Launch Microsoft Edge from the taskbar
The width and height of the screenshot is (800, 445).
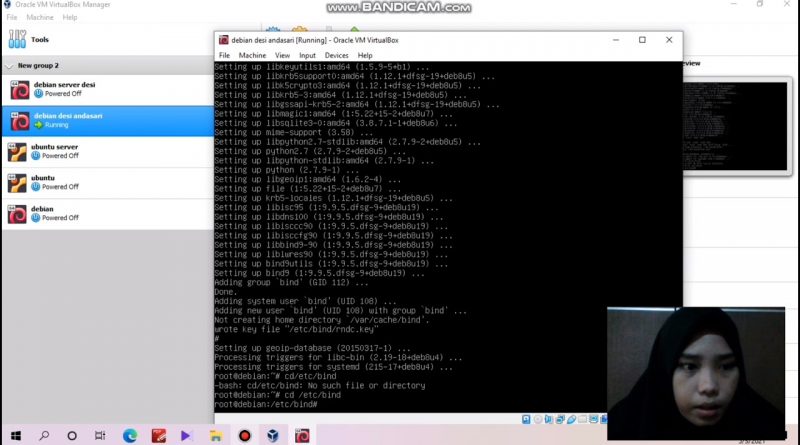tap(130, 435)
